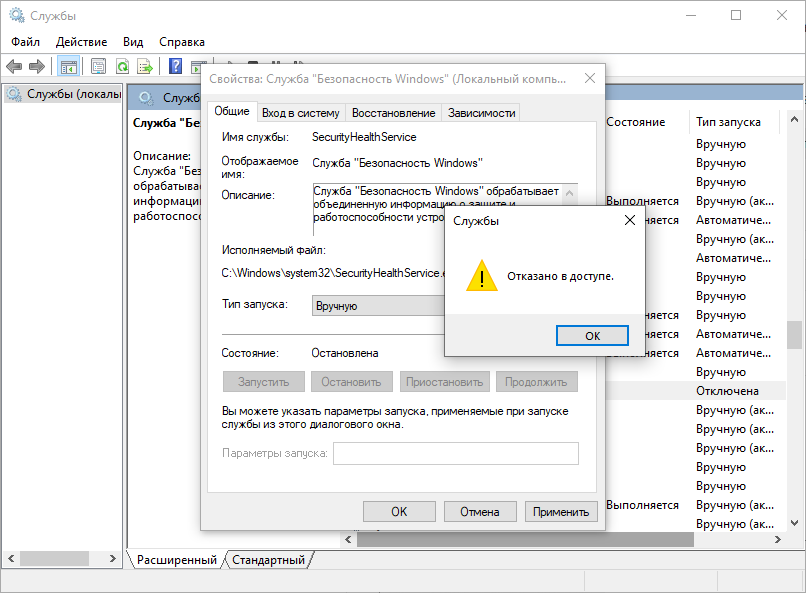The image size is (806, 593).
Task: Confirm the access denied message with OK
Action: [592, 336]
